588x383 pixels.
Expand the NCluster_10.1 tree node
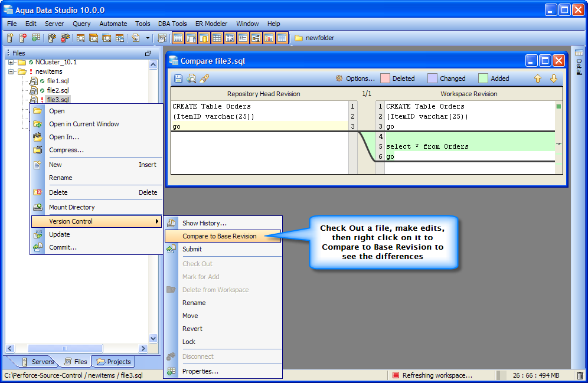click(x=11, y=62)
